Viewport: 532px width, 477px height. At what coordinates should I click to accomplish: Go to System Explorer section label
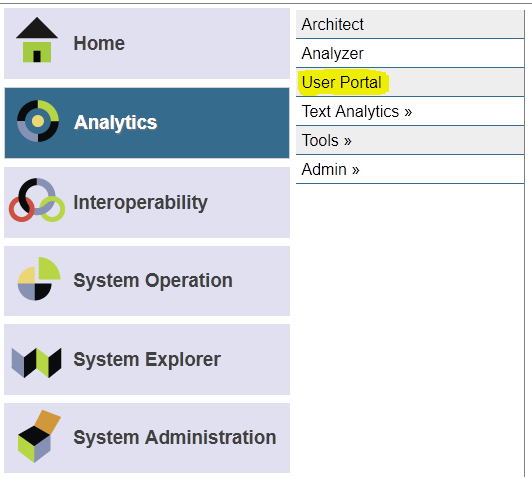(147, 359)
